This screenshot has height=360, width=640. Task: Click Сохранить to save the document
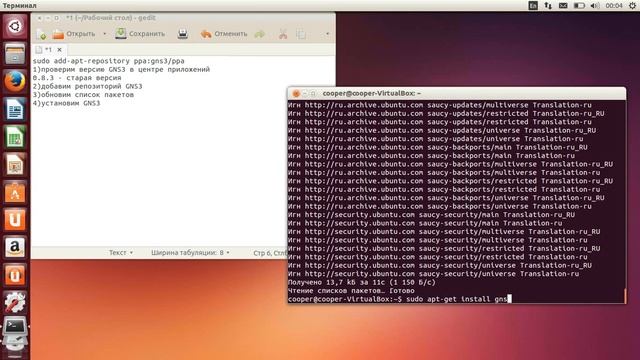pos(140,34)
